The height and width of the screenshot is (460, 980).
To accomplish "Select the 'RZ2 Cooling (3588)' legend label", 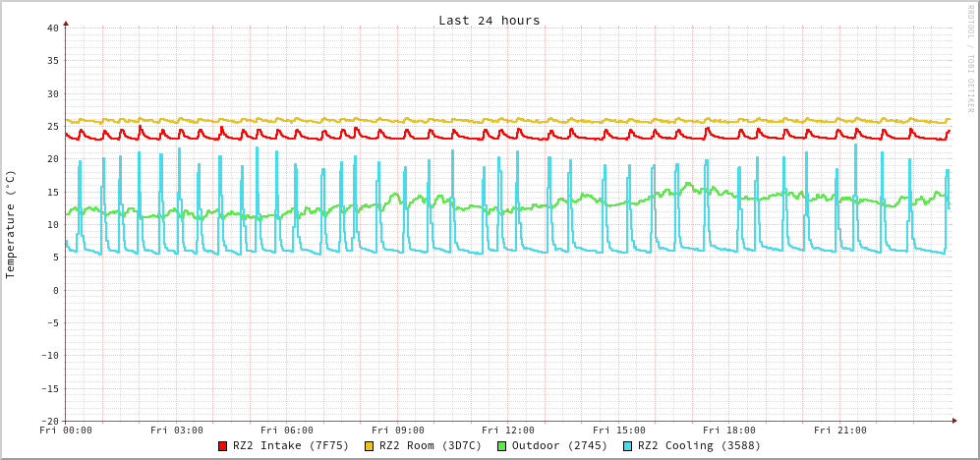I will tap(699, 446).
